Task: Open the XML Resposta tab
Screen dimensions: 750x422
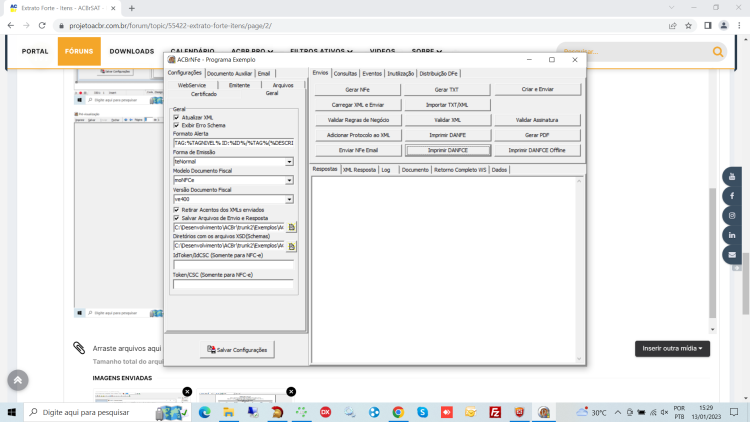Action: (x=359, y=170)
